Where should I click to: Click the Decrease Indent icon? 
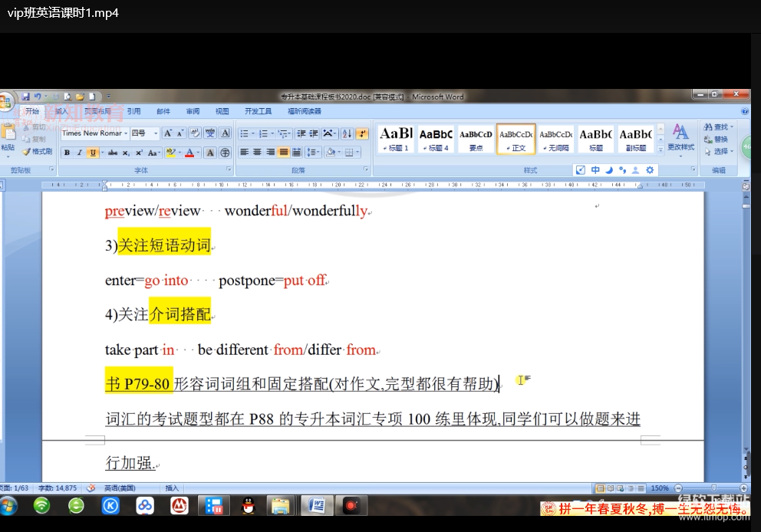(301, 133)
